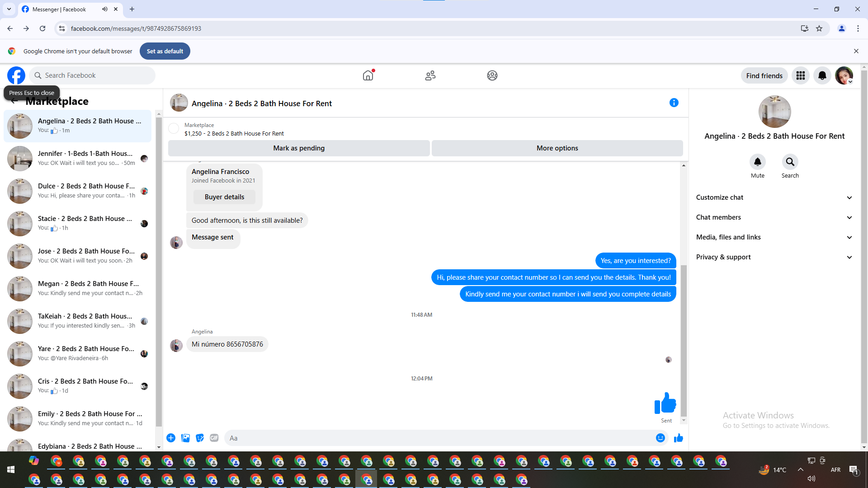
Task: Click the Marketplace conversation list scrollbar
Action: [159, 271]
